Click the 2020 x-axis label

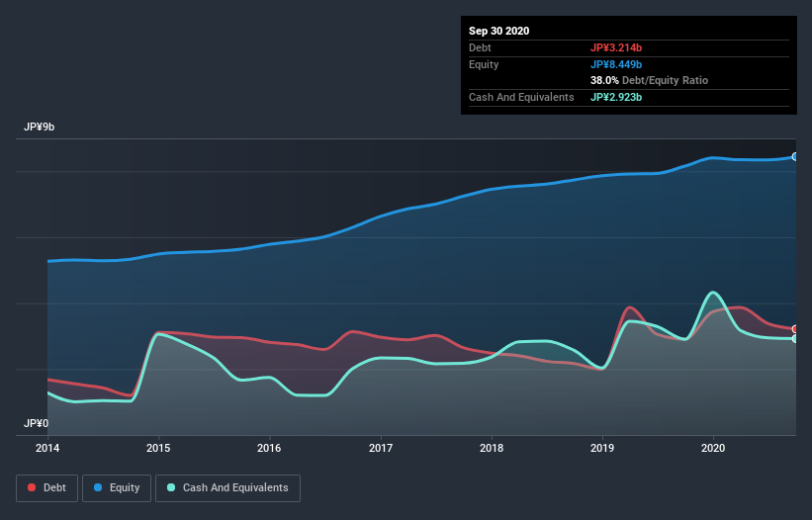713,448
